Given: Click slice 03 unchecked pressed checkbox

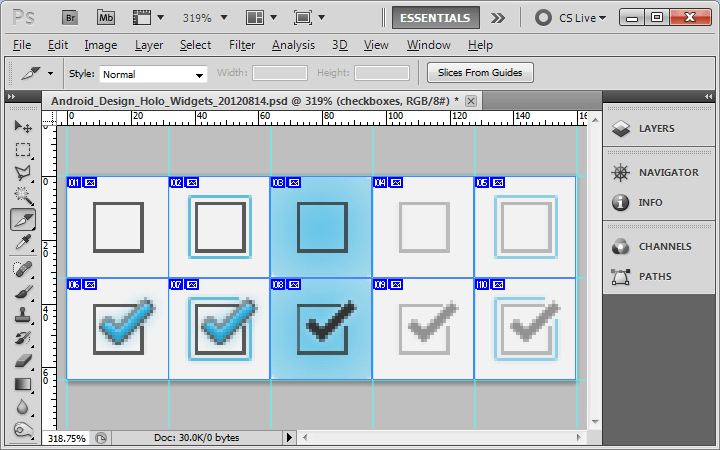Looking at the screenshot, I should click(x=322, y=228).
